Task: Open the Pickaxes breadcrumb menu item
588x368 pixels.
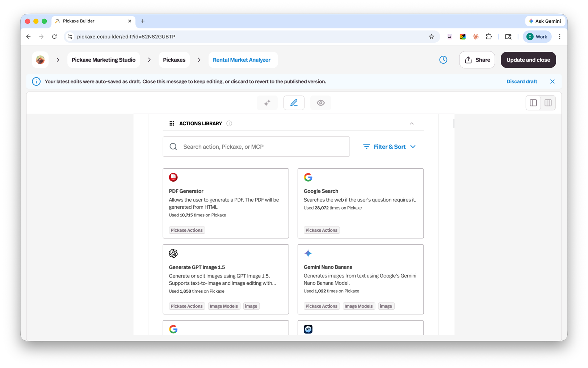Action: point(174,60)
